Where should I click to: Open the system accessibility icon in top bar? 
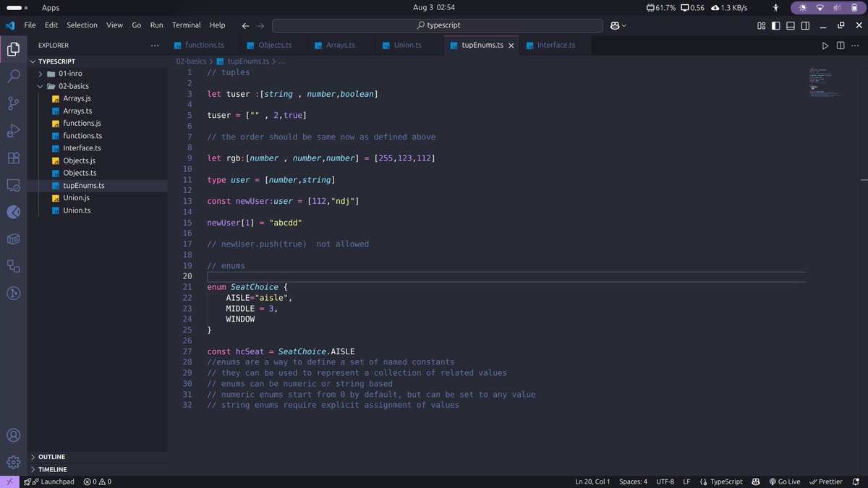(775, 7)
